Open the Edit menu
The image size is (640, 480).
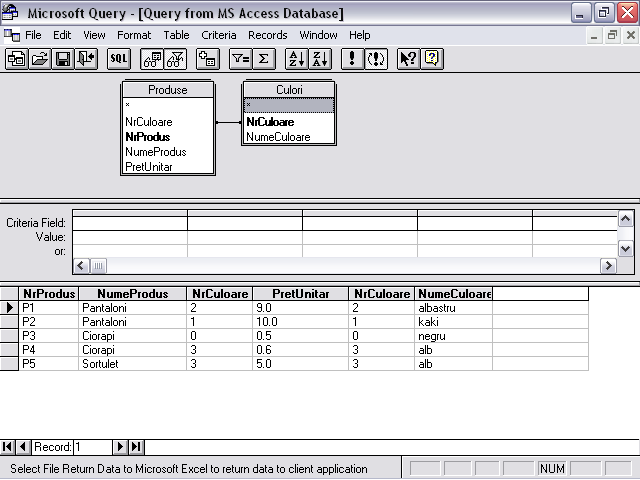pos(62,35)
